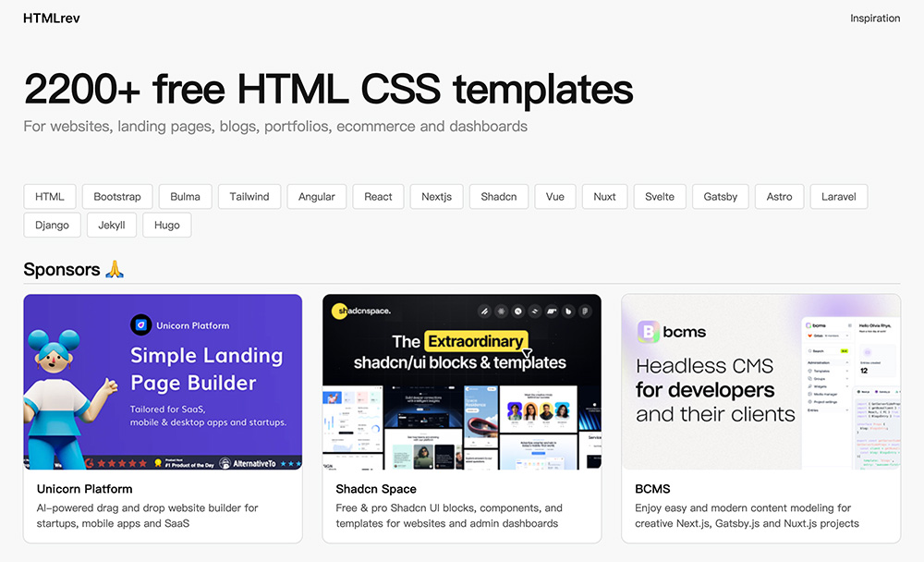924x562 pixels.
Task: Click the 'AI-powered drag and drop' description
Action: 147,516
